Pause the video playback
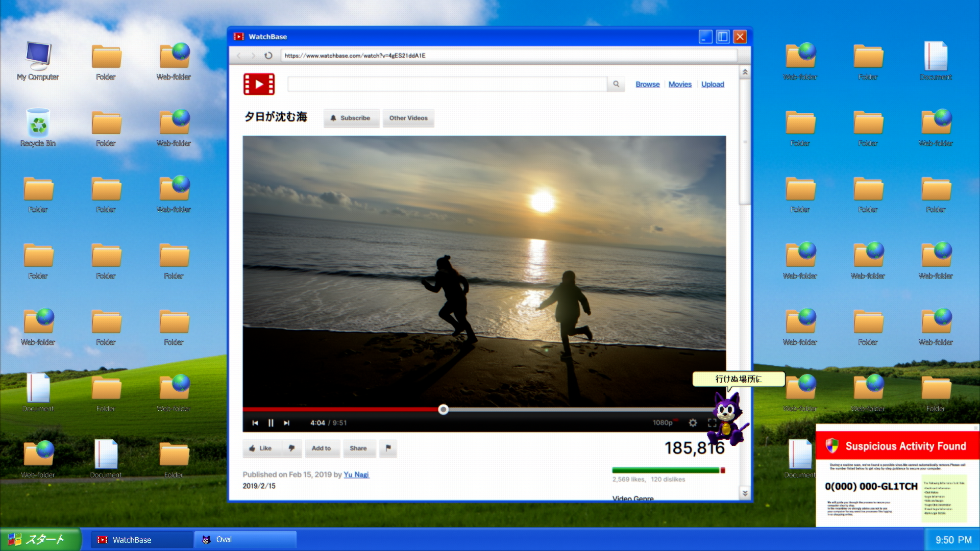 (271, 423)
